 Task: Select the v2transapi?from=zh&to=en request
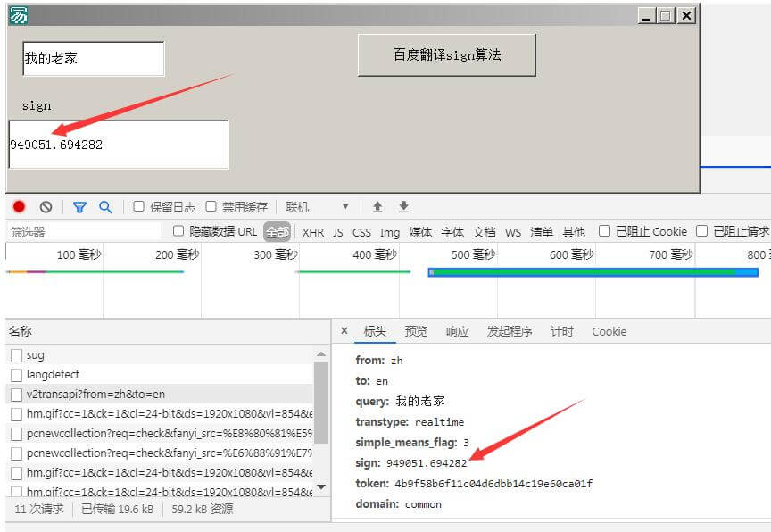pos(160,395)
